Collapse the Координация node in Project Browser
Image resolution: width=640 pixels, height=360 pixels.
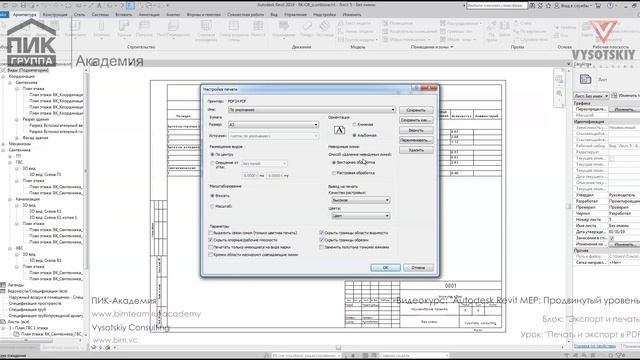[3, 76]
